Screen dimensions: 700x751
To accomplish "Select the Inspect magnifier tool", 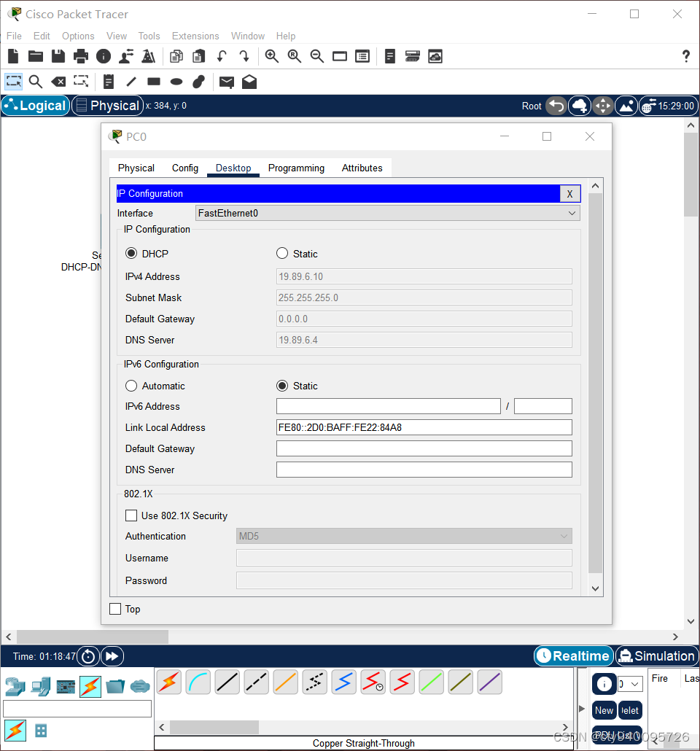I will pyautogui.click(x=36, y=82).
